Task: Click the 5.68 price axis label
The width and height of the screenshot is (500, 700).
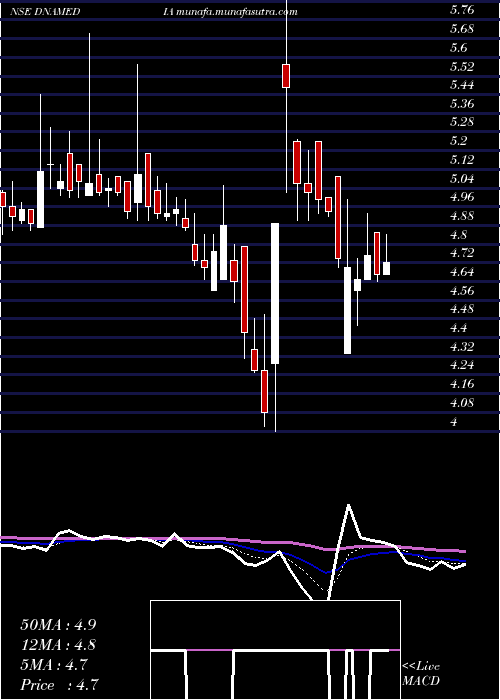Action: tap(462, 29)
